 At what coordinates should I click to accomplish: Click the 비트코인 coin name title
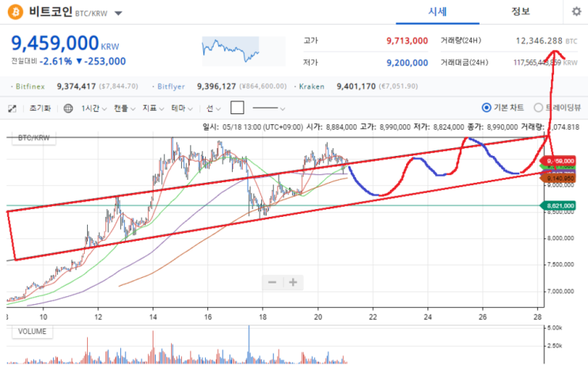[50, 12]
